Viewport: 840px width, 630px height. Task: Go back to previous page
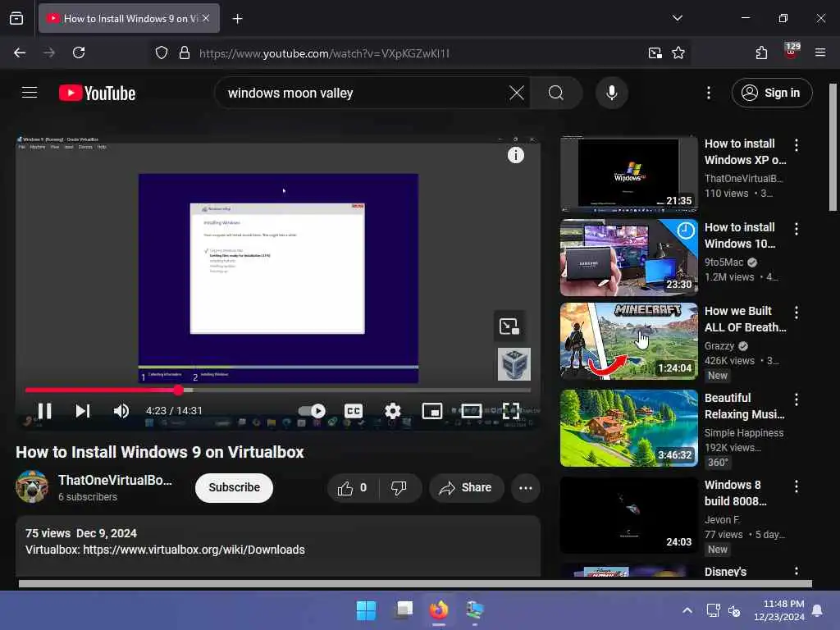tap(20, 52)
